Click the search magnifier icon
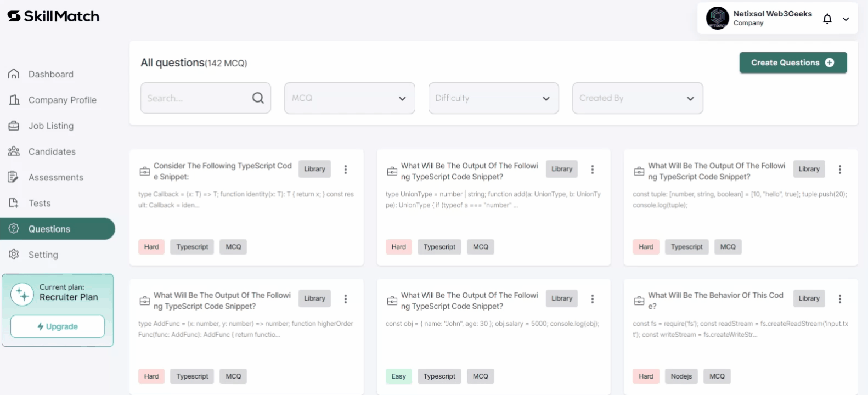Screen dimensions: 868x395 point(258,98)
